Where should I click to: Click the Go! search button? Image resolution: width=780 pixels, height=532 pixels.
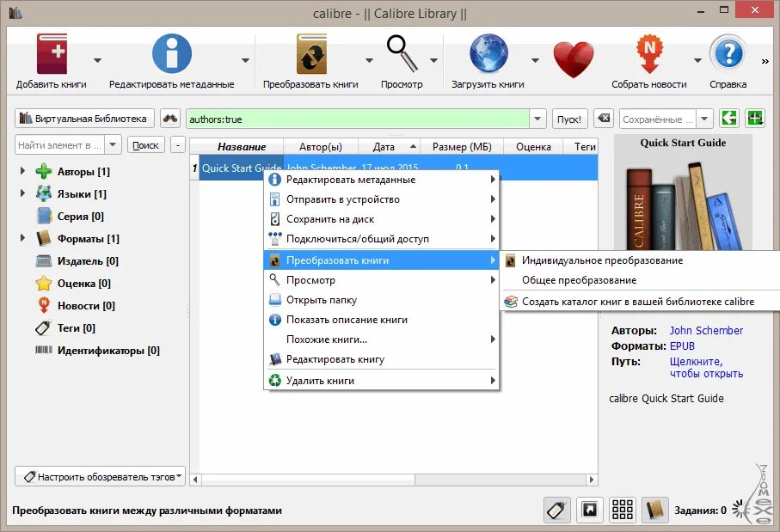569,119
